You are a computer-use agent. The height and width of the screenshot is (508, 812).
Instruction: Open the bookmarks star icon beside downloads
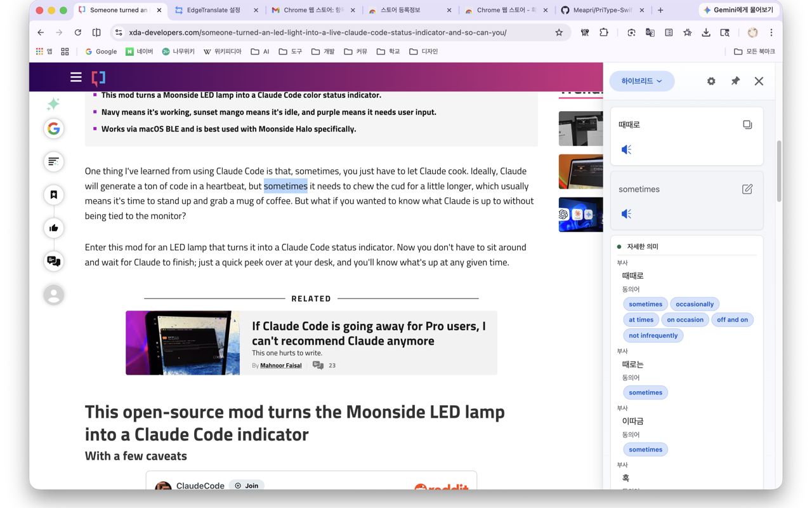pos(688,32)
